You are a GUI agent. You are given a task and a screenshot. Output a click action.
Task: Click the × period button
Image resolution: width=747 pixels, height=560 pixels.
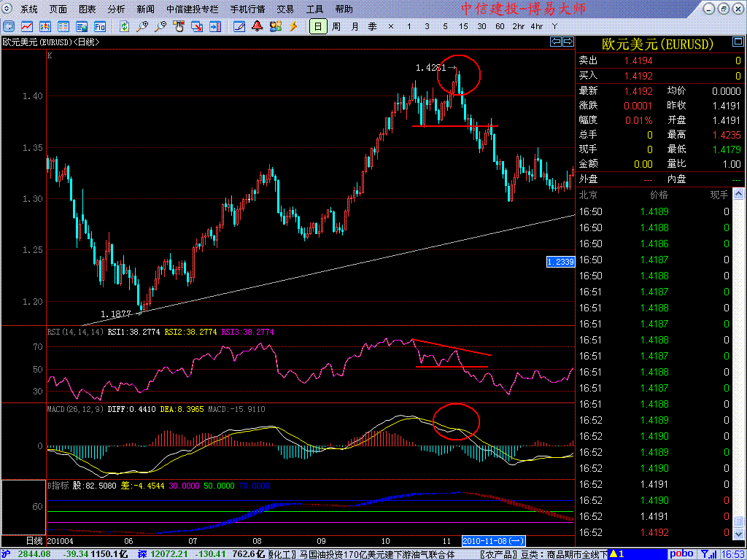click(391, 27)
